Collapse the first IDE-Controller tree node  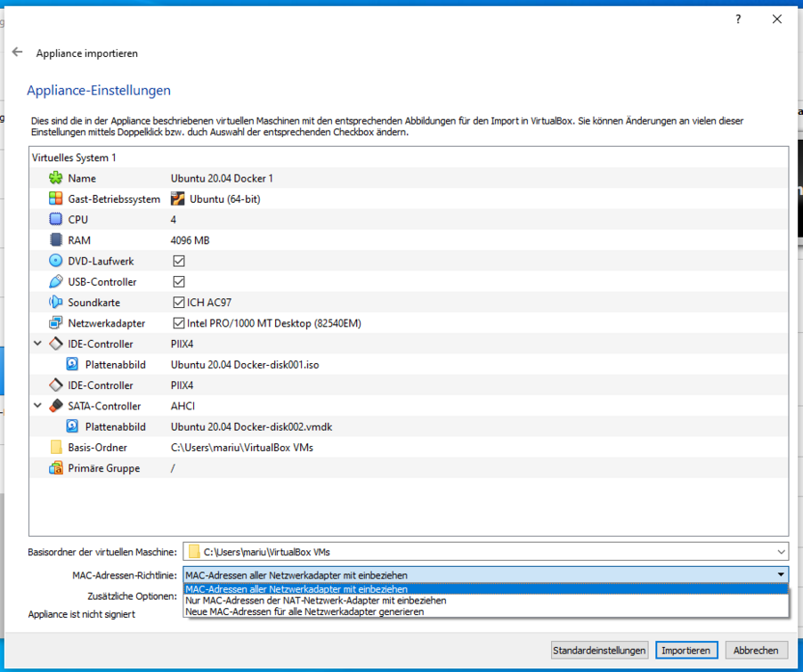[37, 344]
